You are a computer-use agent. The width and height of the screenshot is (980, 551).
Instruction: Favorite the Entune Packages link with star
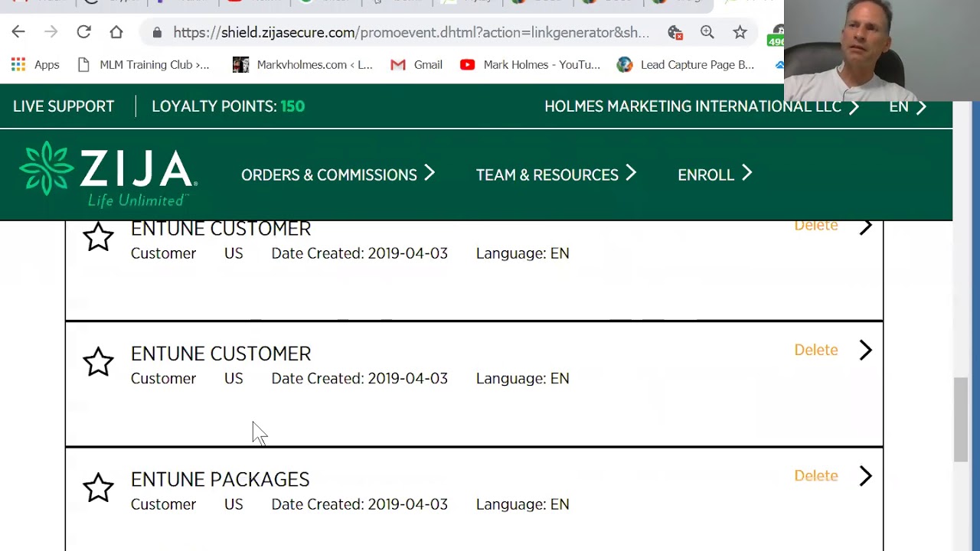(98, 488)
